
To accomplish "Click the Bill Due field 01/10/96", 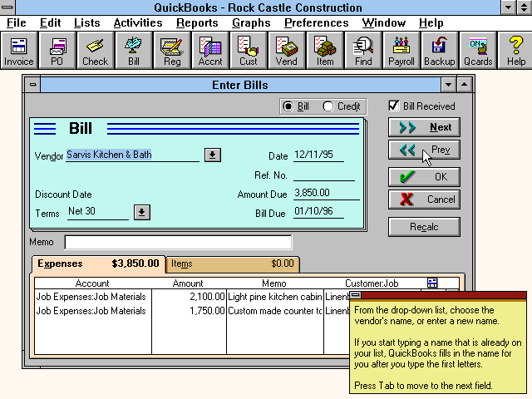I will coord(318,211).
